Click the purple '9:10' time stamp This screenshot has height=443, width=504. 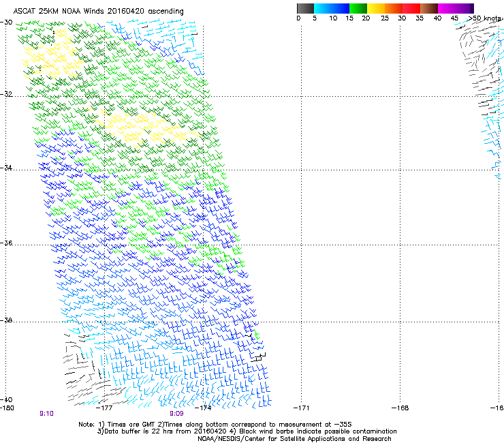coord(46,414)
